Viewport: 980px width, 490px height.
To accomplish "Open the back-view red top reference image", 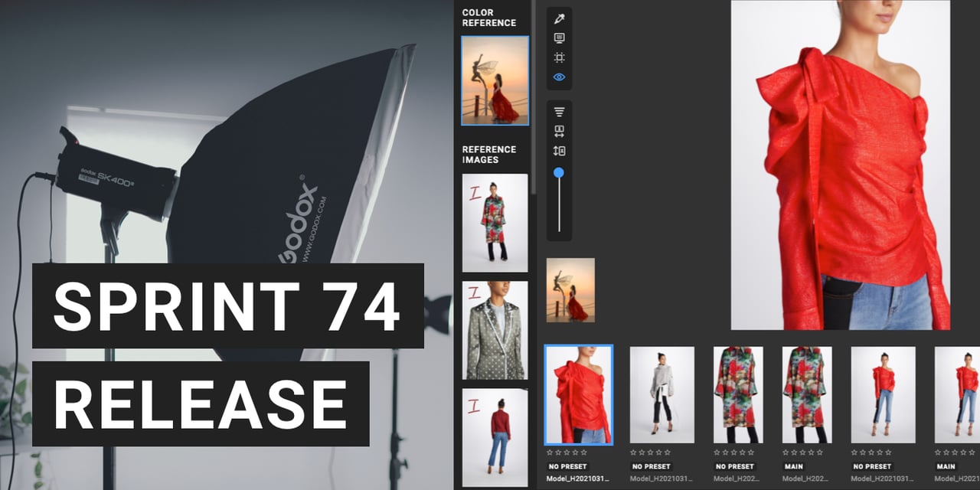I will pyautogui.click(x=495, y=437).
